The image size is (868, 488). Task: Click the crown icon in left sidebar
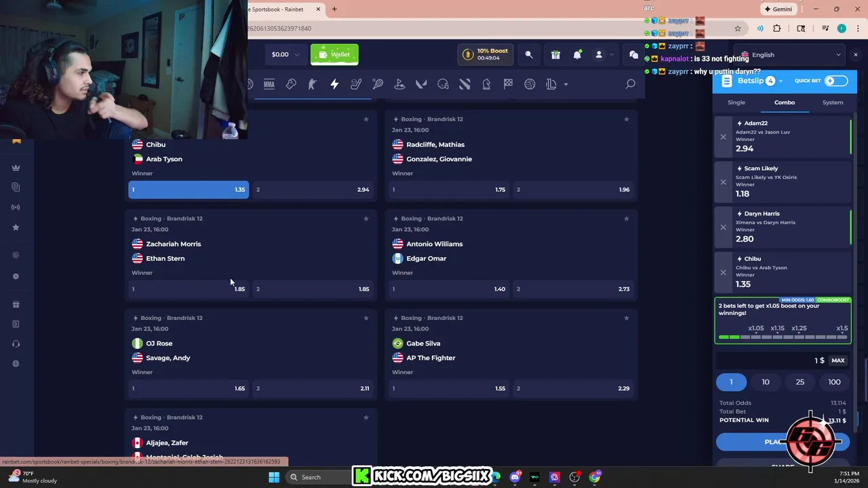point(16,167)
